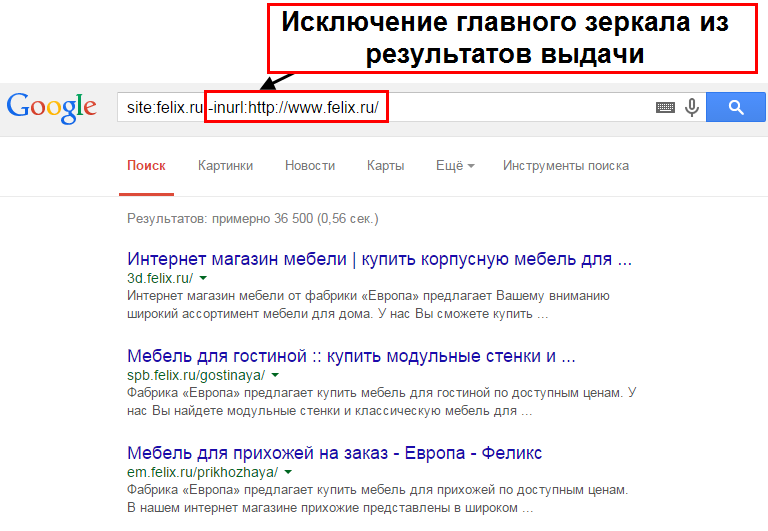Click the spb.felix.ru/gostinaya/ URL text

tap(196, 375)
